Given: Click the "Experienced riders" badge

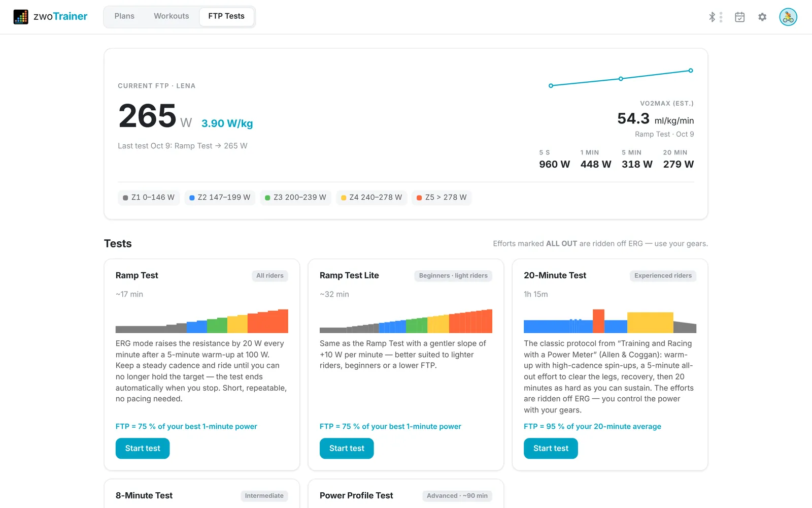Looking at the screenshot, I should [663, 276].
